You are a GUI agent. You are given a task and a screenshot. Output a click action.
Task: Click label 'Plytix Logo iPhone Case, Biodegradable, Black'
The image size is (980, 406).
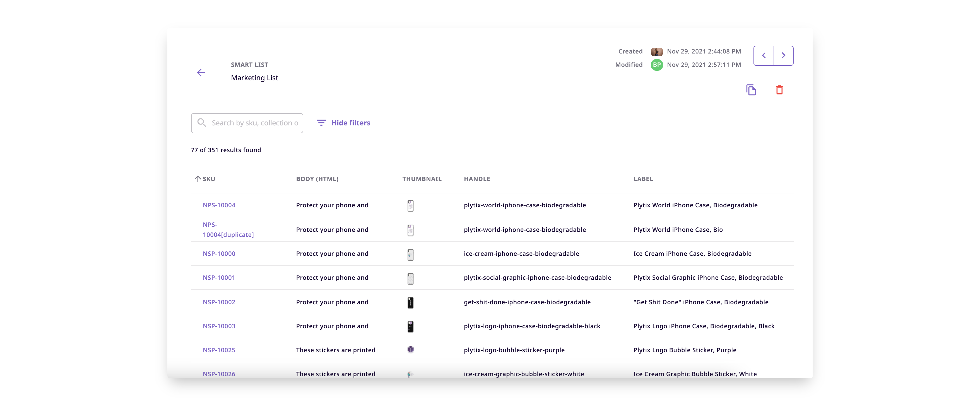pos(704,326)
